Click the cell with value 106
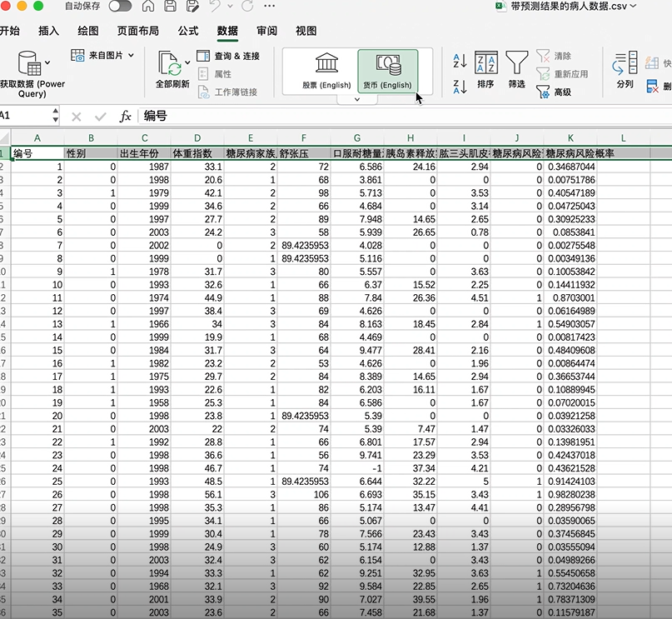Viewport: 672px width, 619px height. coord(304,495)
